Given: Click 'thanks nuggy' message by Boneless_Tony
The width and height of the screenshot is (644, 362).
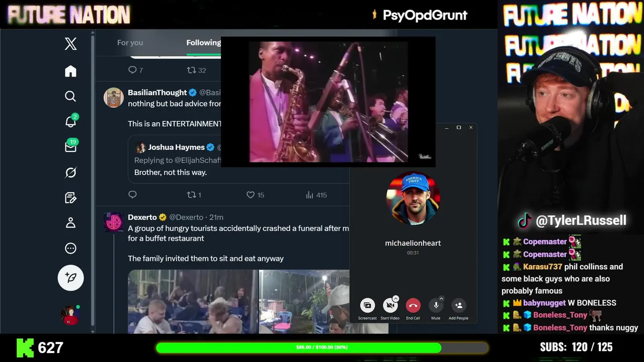Looking at the screenshot, I should tap(614, 327).
